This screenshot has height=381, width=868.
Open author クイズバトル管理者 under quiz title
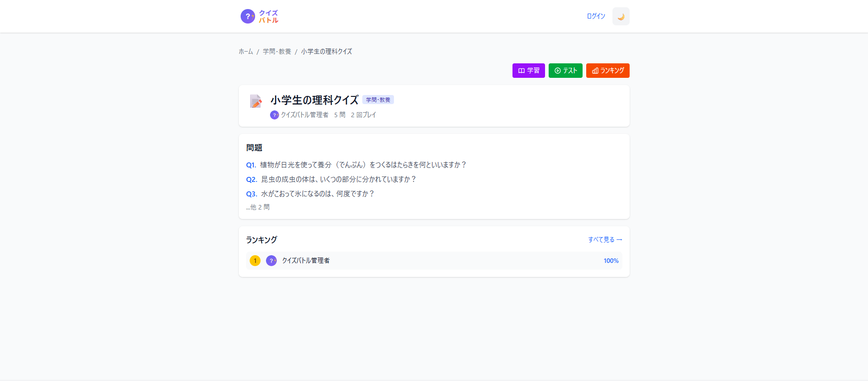[304, 115]
